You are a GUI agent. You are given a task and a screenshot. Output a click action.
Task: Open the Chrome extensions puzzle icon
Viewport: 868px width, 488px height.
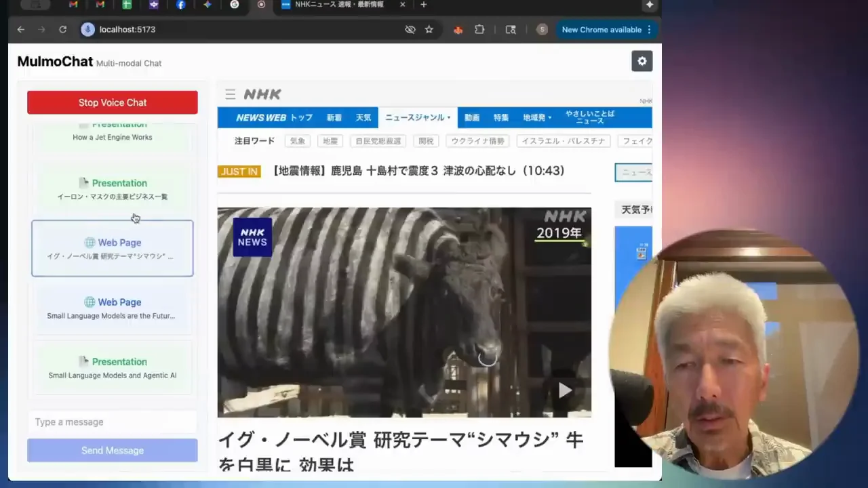(x=479, y=29)
